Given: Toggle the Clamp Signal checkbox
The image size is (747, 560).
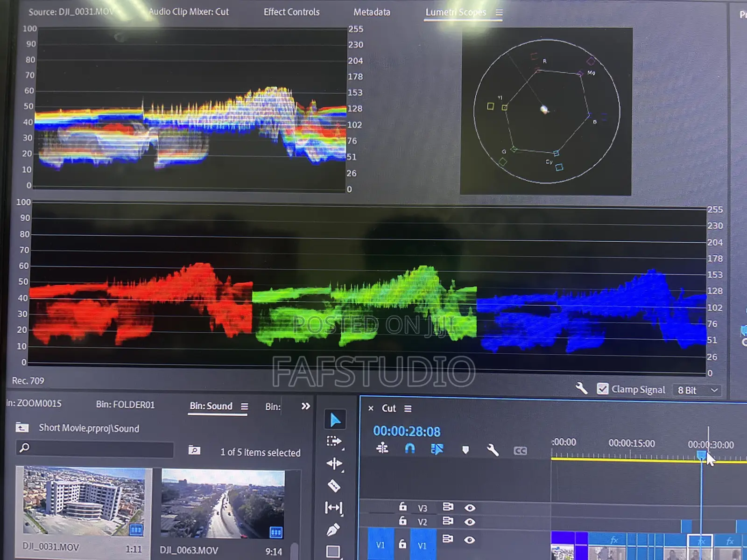Looking at the screenshot, I should (603, 389).
